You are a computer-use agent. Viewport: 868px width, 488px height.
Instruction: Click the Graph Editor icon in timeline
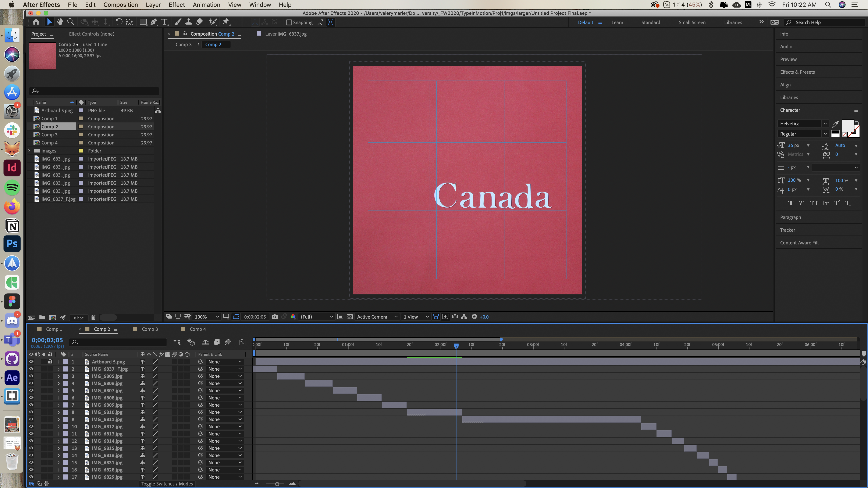tap(242, 342)
